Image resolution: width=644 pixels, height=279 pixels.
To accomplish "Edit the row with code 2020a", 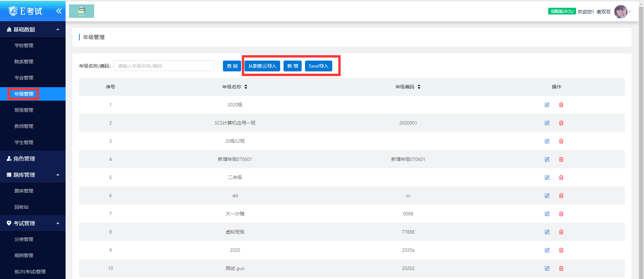I will click(x=547, y=250).
